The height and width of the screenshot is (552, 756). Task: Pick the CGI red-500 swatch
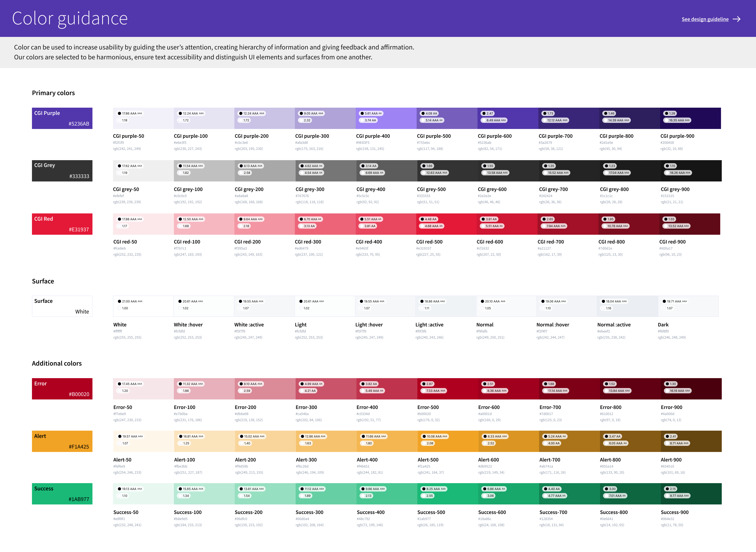(x=446, y=224)
